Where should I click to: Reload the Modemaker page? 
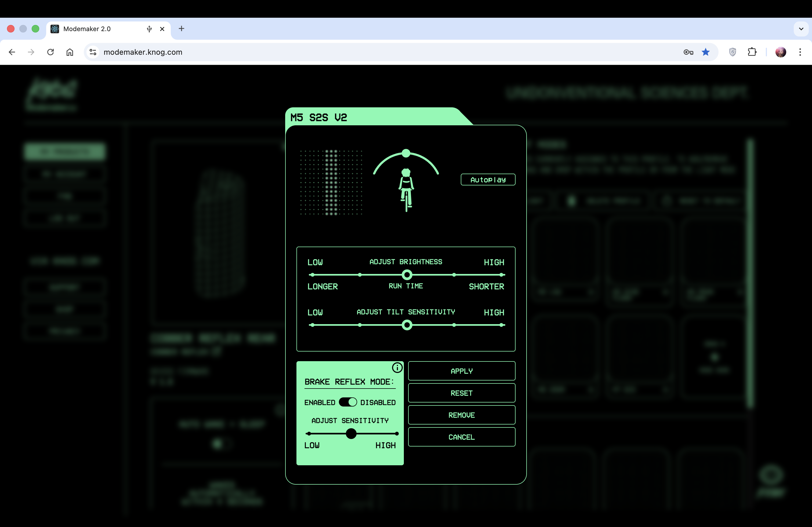pyautogui.click(x=50, y=52)
